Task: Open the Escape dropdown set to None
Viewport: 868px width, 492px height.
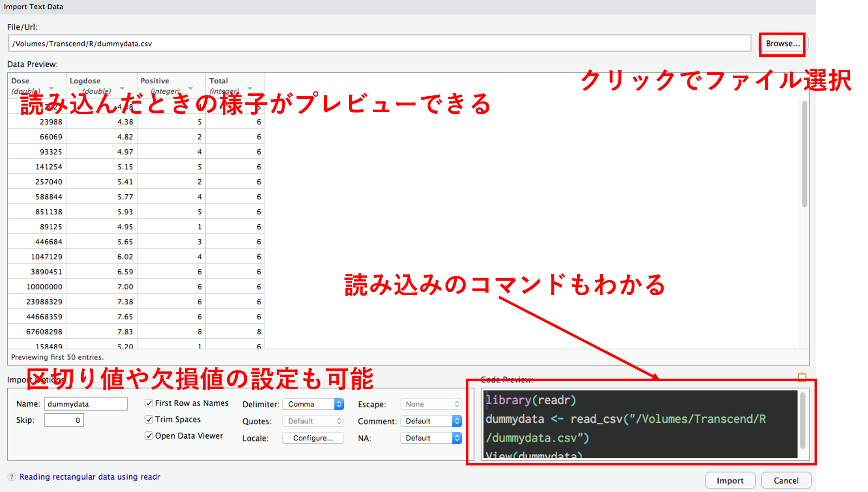Action: tap(430, 403)
